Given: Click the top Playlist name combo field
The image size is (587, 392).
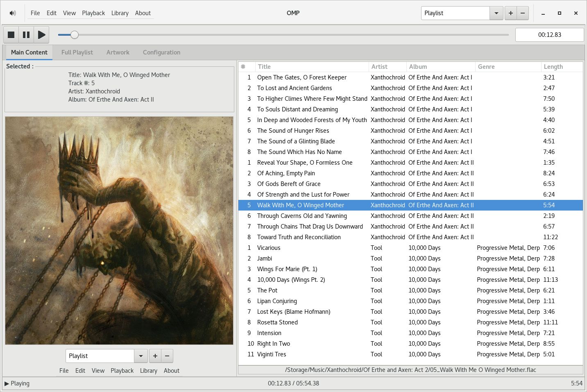Looking at the screenshot, I should click(x=456, y=13).
